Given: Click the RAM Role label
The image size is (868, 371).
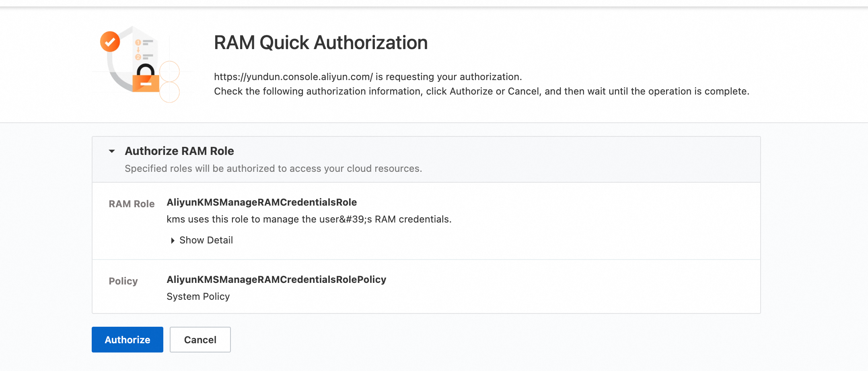Looking at the screenshot, I should 132,204.
